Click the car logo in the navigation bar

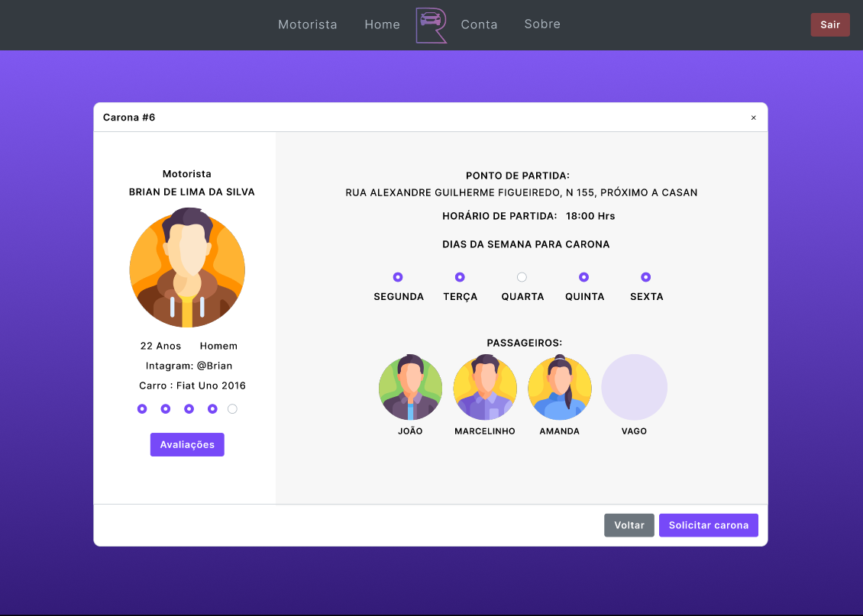(x=431, y=24)
